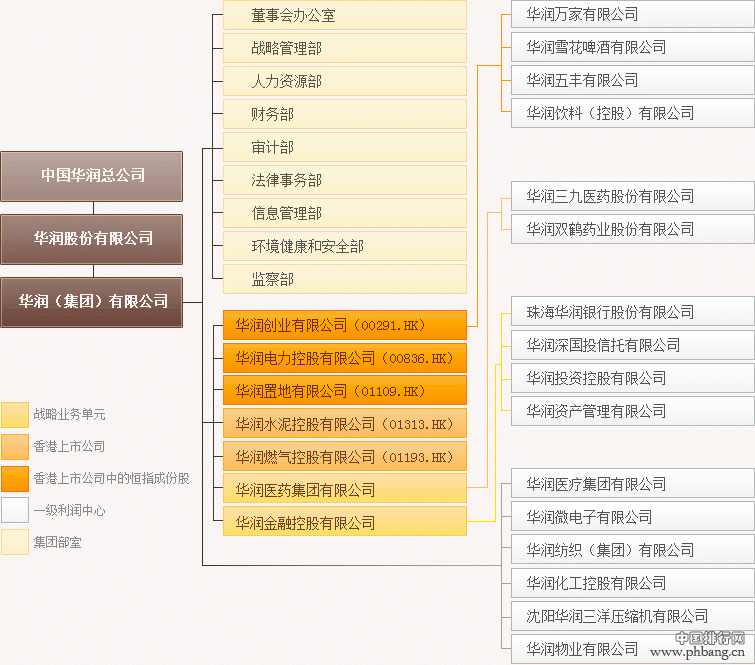The image size is (755, 665).
Task: Open 华润创业有限公司 (00291.HK) box
Action: [x=345, y=326]
